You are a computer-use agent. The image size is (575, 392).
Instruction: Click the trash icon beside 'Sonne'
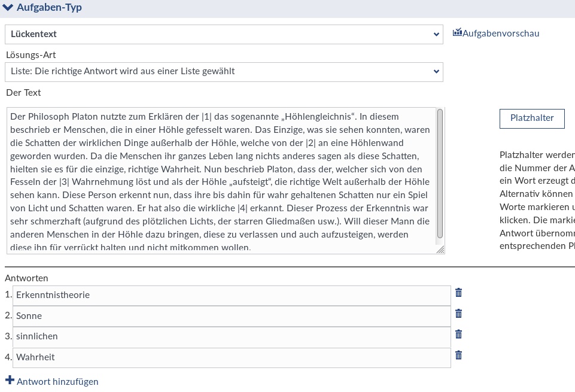(x=458, y=314)
